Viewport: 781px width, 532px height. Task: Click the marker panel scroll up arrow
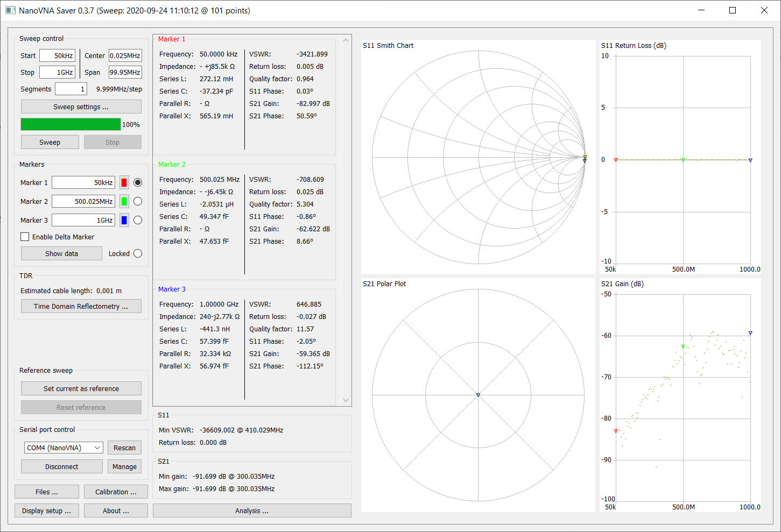pos(346,40)
